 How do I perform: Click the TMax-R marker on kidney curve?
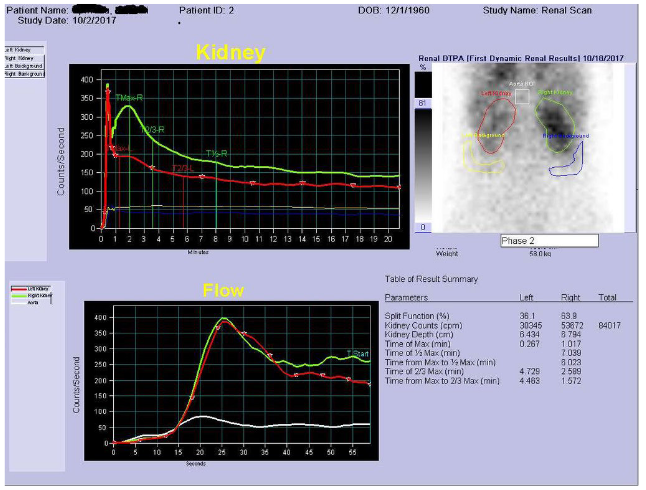126,98
